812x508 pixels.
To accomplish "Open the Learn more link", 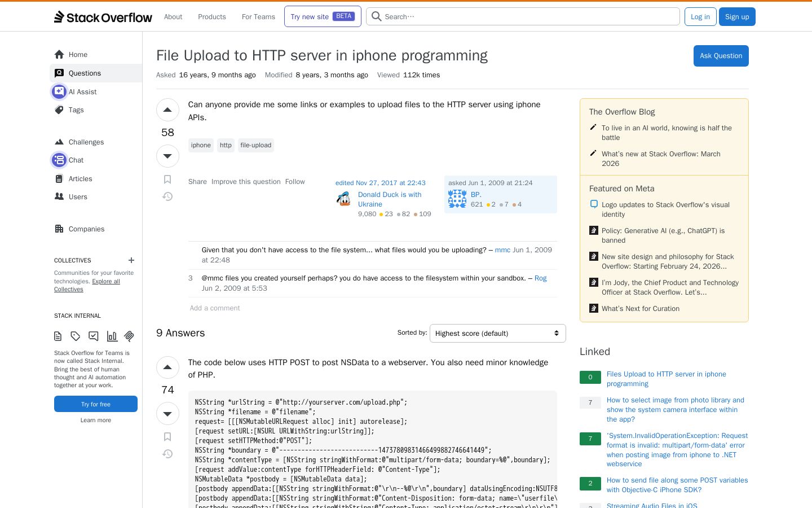I will coord(96,420).
